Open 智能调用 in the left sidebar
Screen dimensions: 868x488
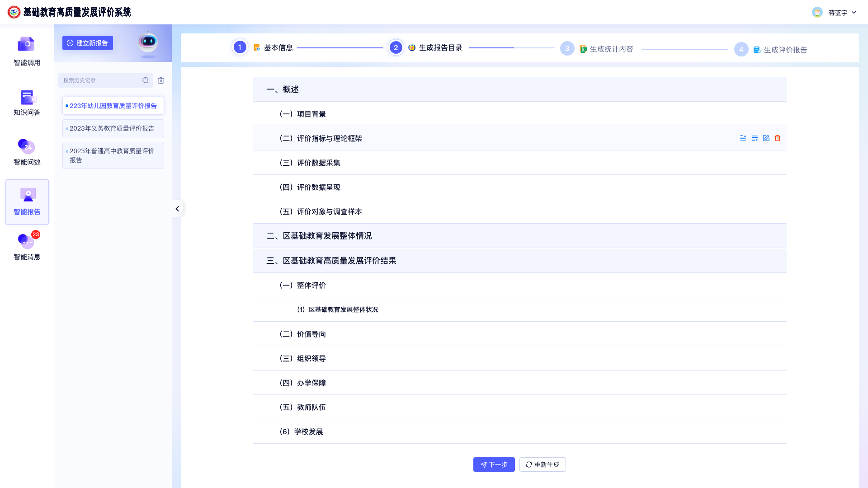[x=27, y=51]
